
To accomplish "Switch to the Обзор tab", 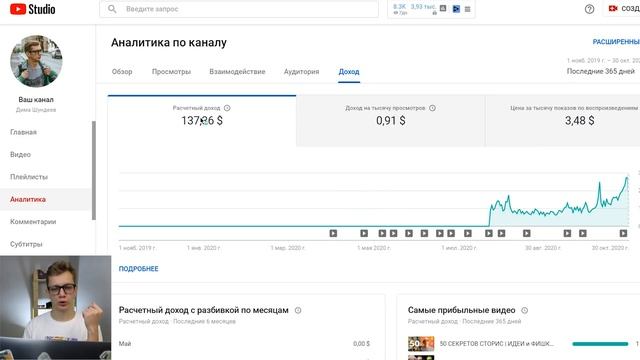I will (x=122, y=71).
